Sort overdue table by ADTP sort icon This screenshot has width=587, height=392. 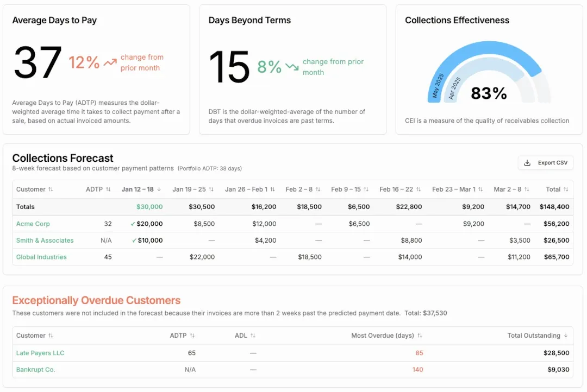[192, 336]
